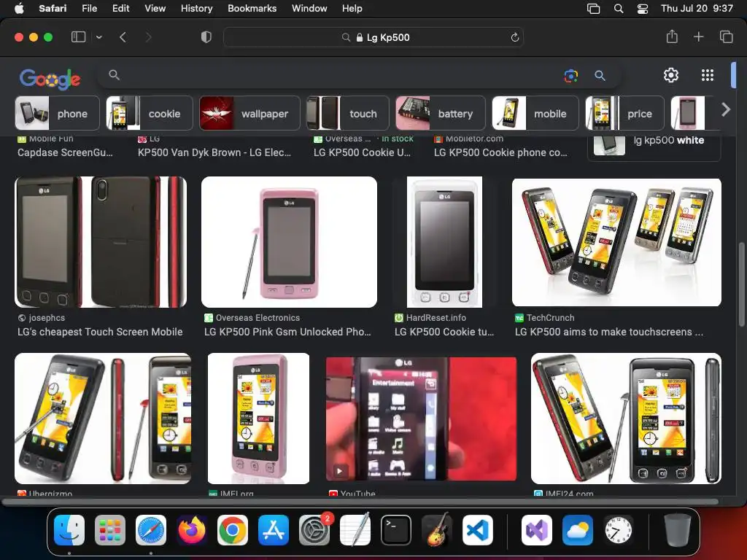Add a new Safari tab
This screenshot has width=747, height=560.
[x=698, y=36]
